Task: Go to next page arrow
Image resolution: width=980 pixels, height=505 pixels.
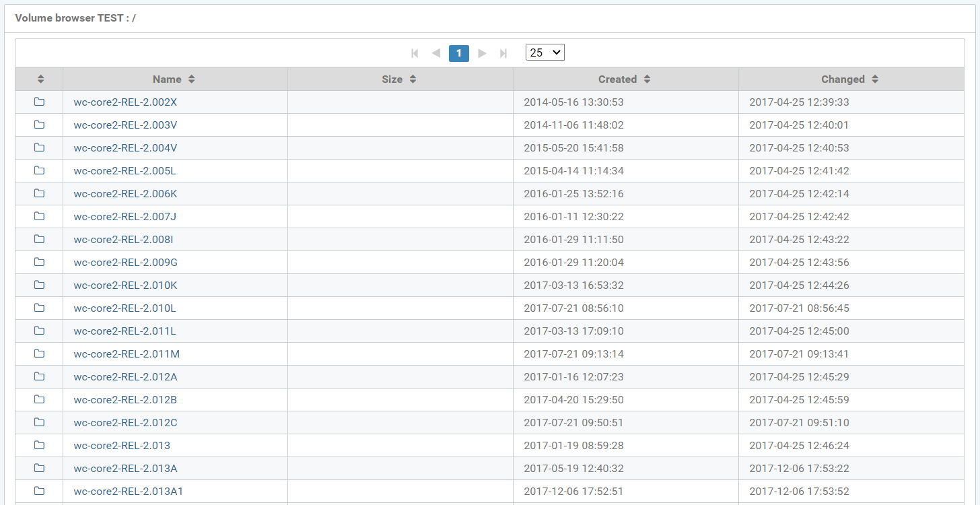Action: [x=482, y=53]
